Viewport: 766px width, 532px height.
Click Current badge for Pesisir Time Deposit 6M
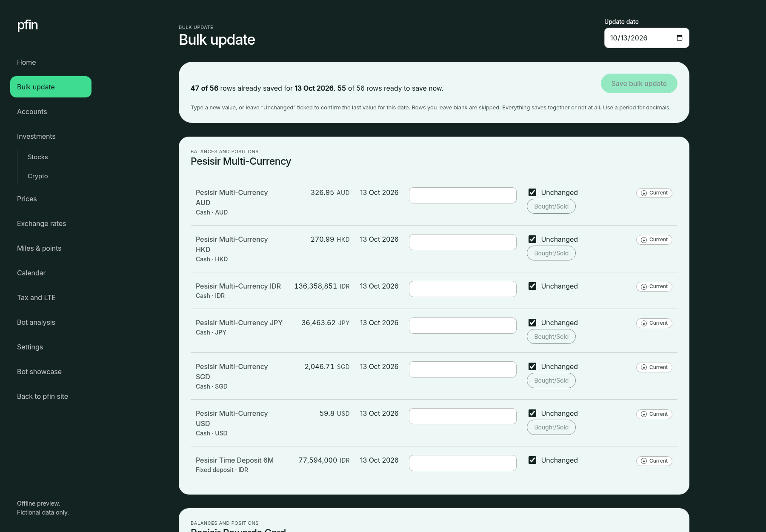coord(654,461)
